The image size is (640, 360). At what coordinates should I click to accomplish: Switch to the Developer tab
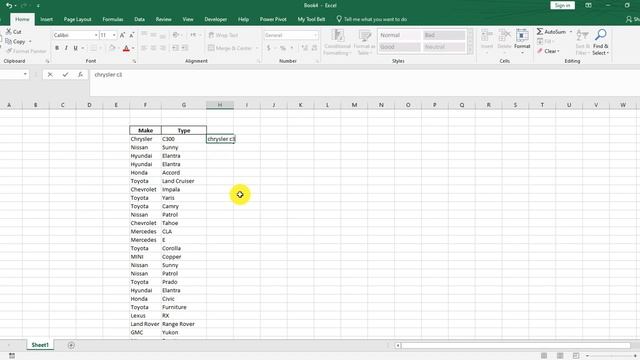point(216,19)
